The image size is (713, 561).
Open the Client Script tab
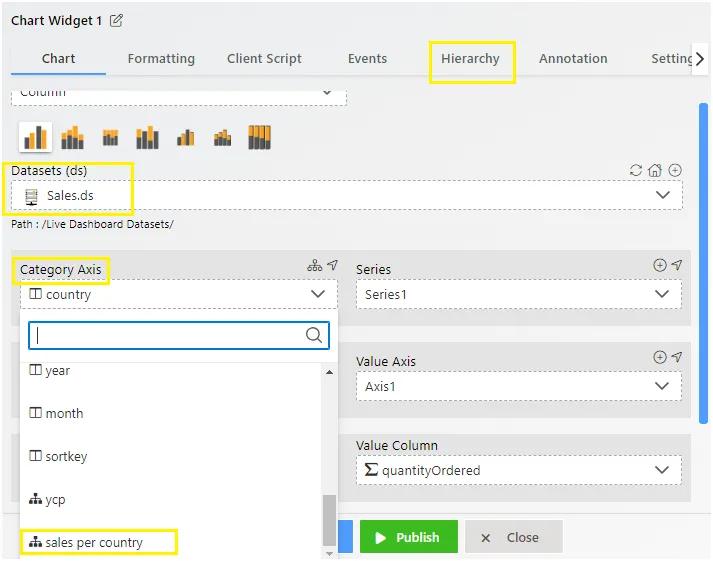tap(264, 59)
